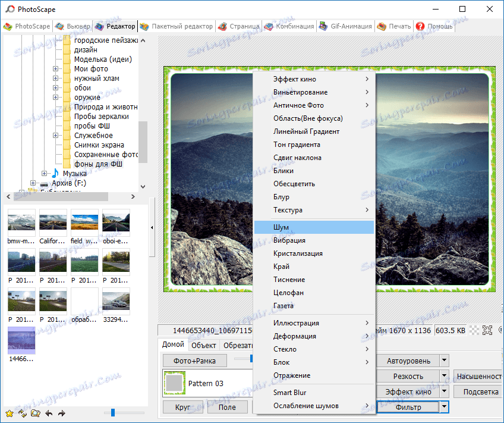Select the Снимки экрана folder
This screenshot has width=504, height=423.
point(99,145)
